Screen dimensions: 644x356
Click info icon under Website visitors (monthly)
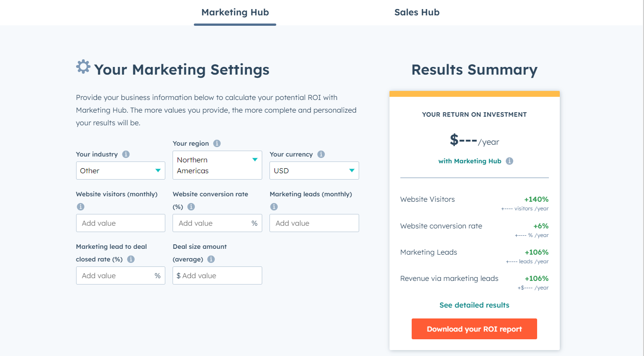pyautogui.click(x=81, y=207)
